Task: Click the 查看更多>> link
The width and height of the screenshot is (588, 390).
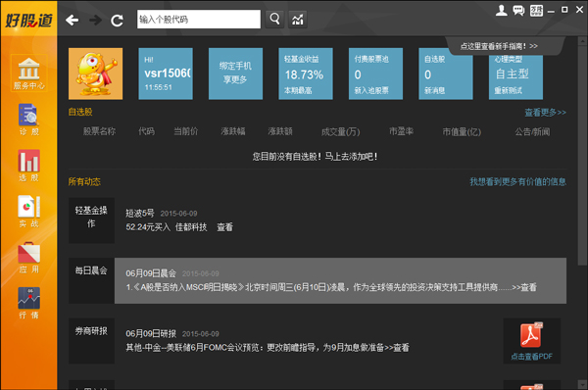Action: pyautogui.click(x=545, y=112)
